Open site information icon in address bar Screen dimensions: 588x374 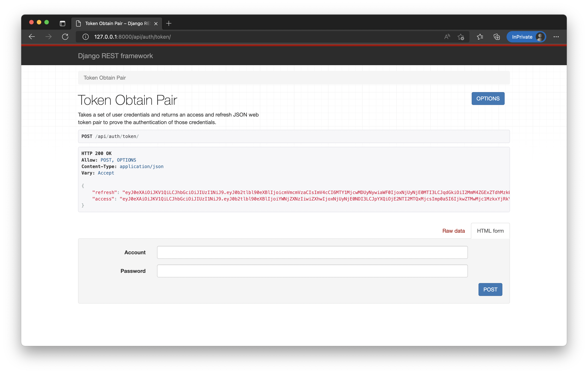coord(85,37)
